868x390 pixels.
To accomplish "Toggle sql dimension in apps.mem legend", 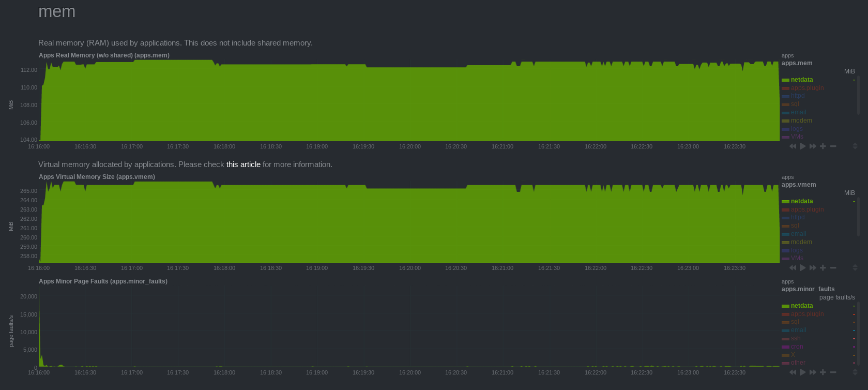I will point(795,104).
